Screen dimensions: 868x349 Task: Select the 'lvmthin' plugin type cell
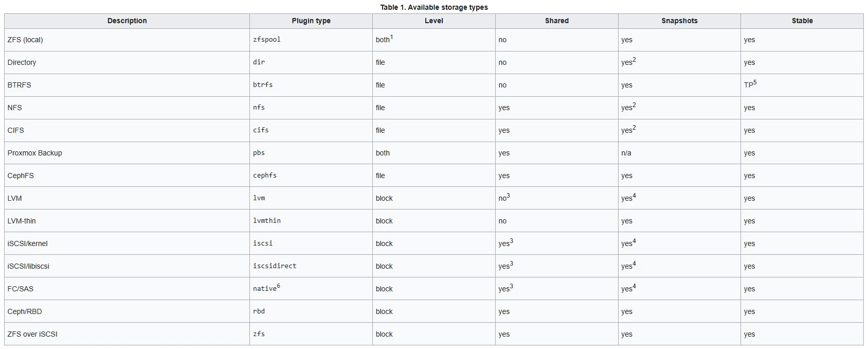click(x=311, y=221)
